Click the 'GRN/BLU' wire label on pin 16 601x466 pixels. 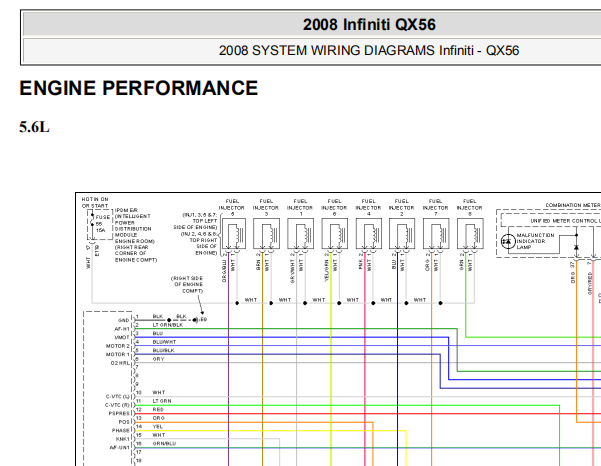tap(164, 443)
